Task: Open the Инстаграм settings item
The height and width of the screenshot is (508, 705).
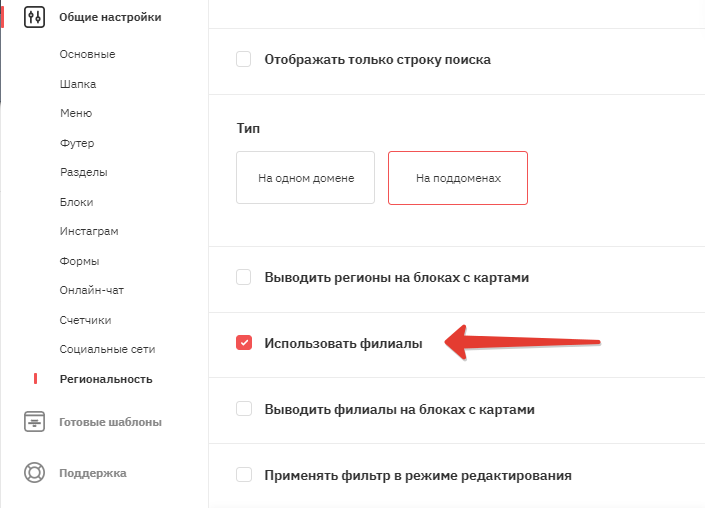Action: pyautogui.click(x=89, y=232)
